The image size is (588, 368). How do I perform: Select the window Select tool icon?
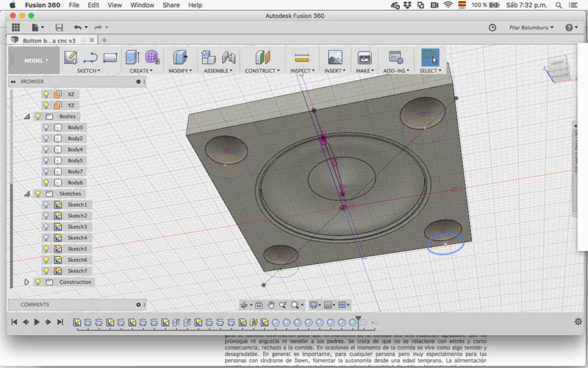pos(430,57)
